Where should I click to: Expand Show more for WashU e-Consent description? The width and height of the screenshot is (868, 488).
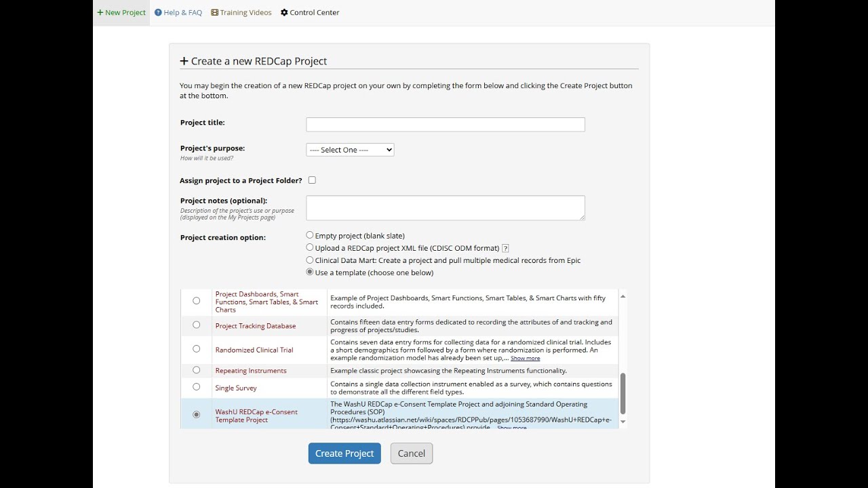coord(512,428)
